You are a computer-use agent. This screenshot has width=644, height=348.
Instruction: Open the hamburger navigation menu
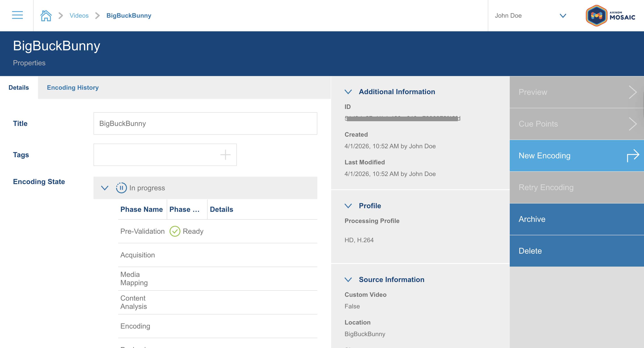point(17,15)
